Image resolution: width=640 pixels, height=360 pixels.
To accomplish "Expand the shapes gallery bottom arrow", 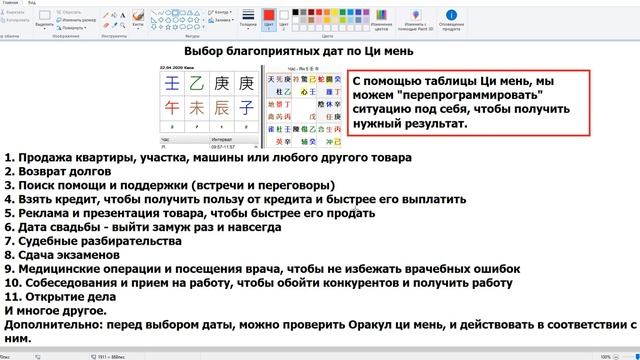I will [204, 27].
